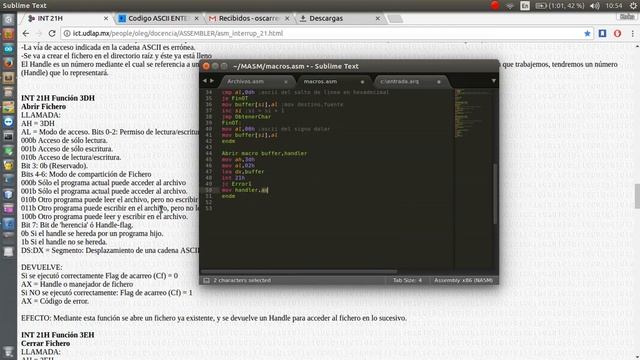640x360 pixels.
Task: Switch to the Codigo ASCII browser tab
Action: [158, 18]
